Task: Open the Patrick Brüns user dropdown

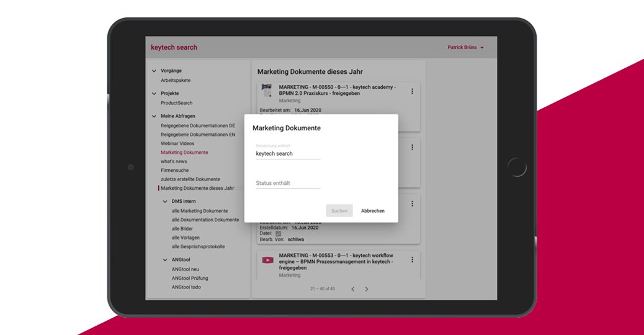Action: [x=465, y=47]
